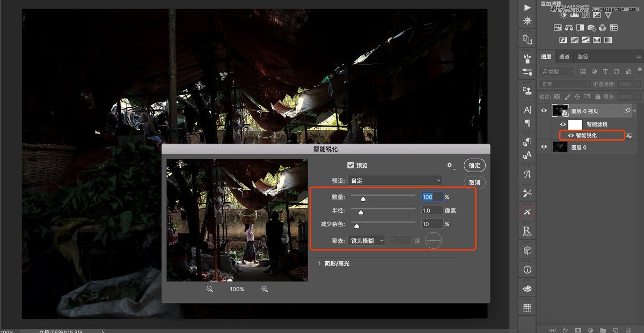Switch to the 通道 tab
Image resolution: width=644 pixels, height=333 pixels.
[x=564, y=57]
